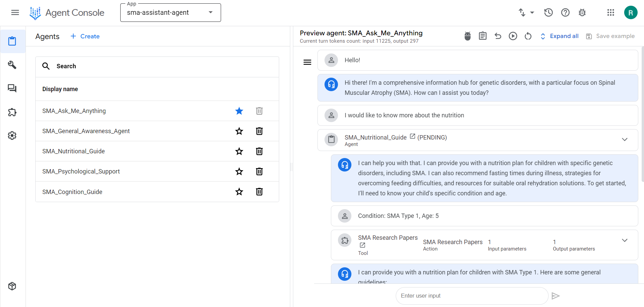
Task: Star the SMA_General_Awareness_Agent as default
Action: [x=239, y=131]
